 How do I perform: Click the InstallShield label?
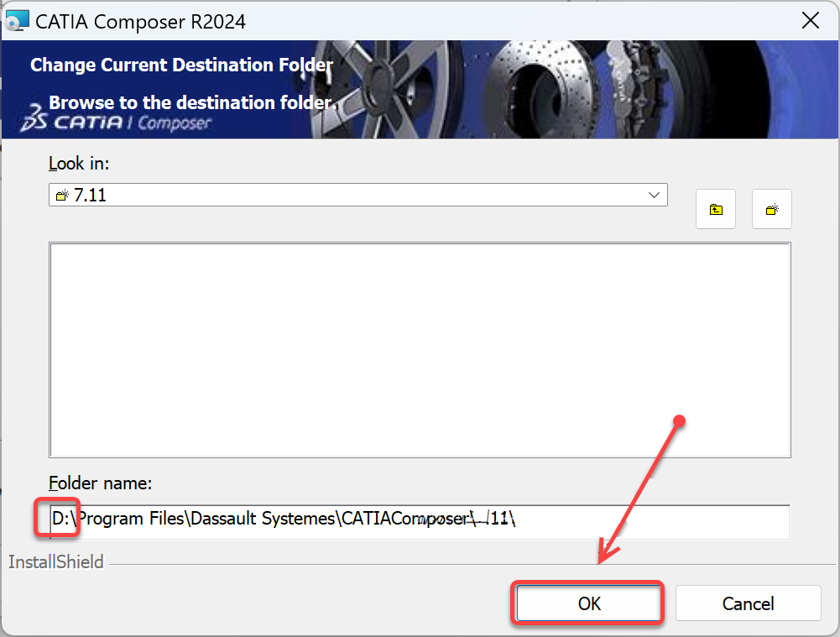click(x=55, y=561)
